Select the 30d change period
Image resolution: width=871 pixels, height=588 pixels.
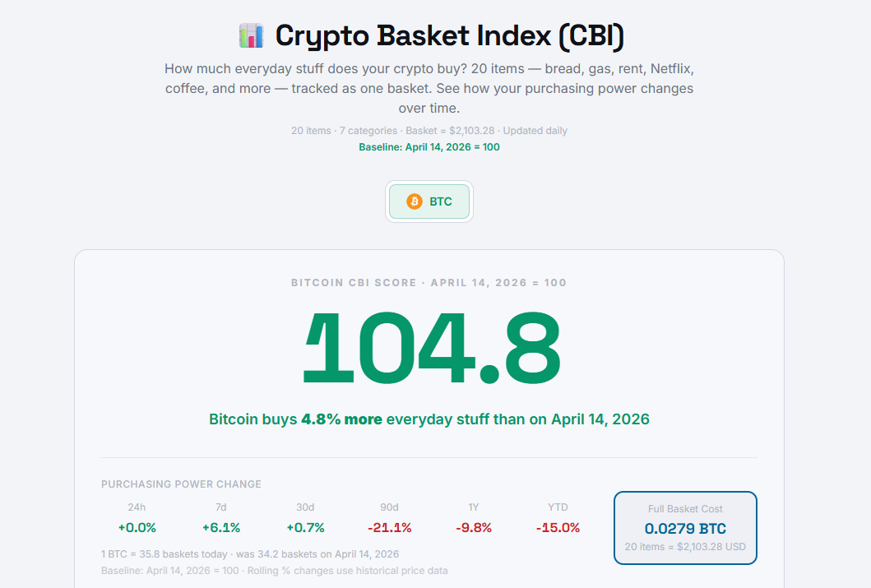[305, 507]
